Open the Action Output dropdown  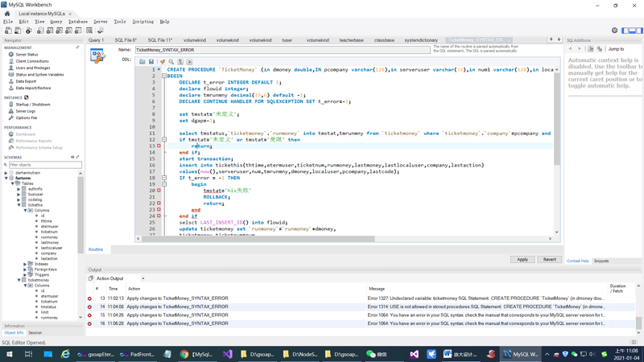point(143,278)
